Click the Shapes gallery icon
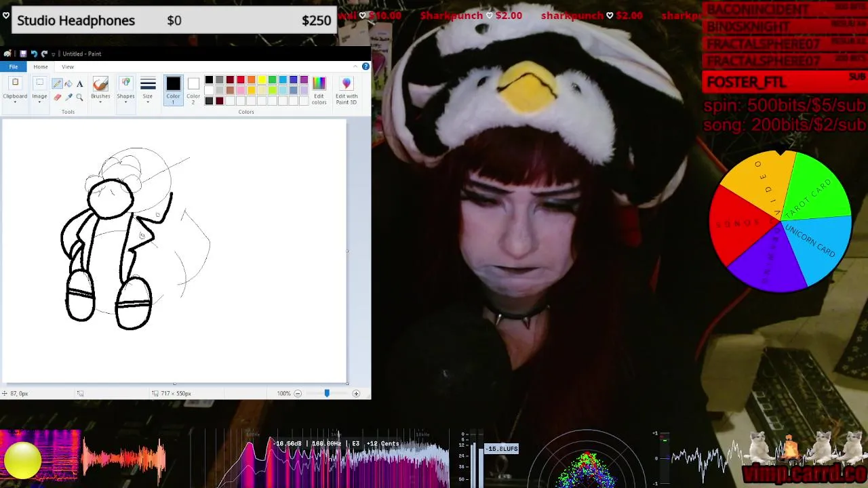The height and width of the screenshot is (488, 868). 125,84
